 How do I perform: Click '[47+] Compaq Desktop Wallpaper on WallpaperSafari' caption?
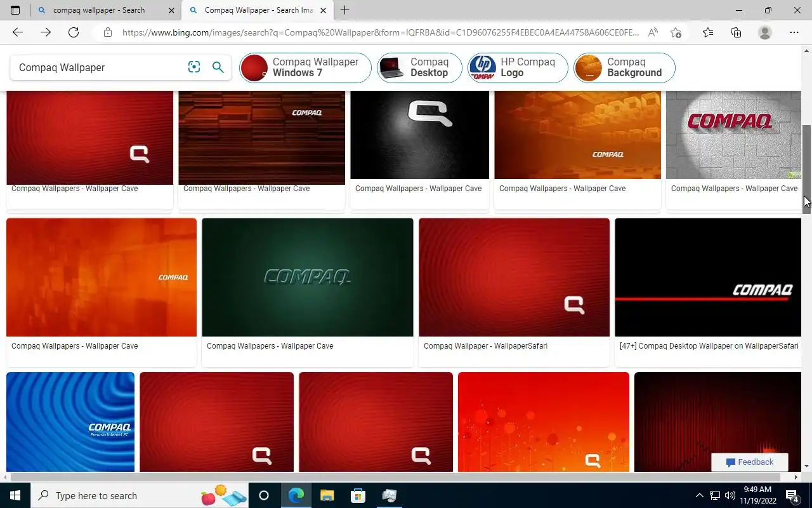(709, 346)
